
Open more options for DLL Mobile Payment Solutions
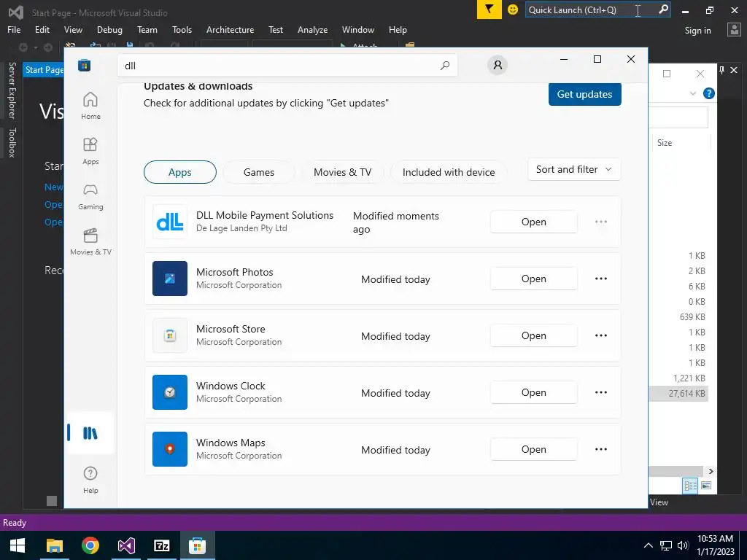tap(601, 222)
